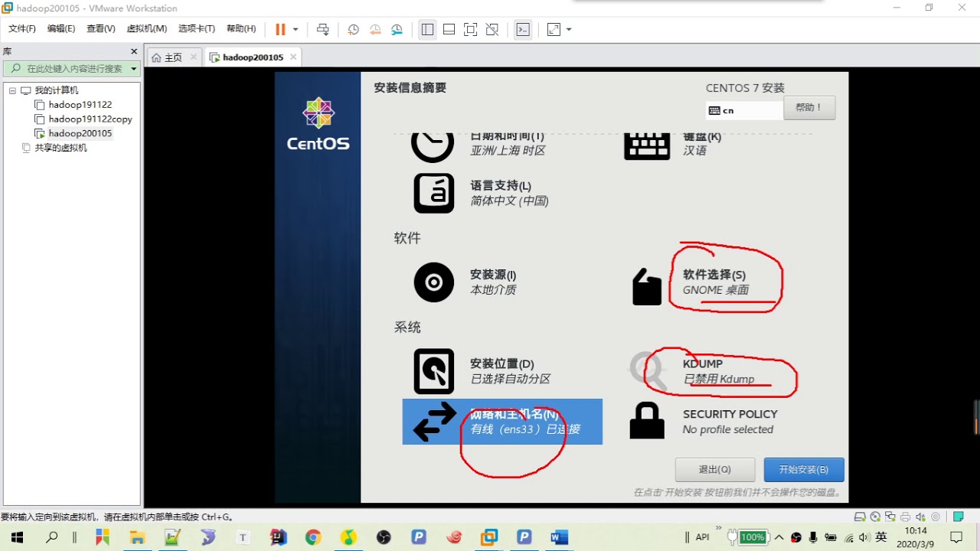The image size is (980, 551).
Task: Open the 文件(F) menu
Action: (x=22, y=28)
